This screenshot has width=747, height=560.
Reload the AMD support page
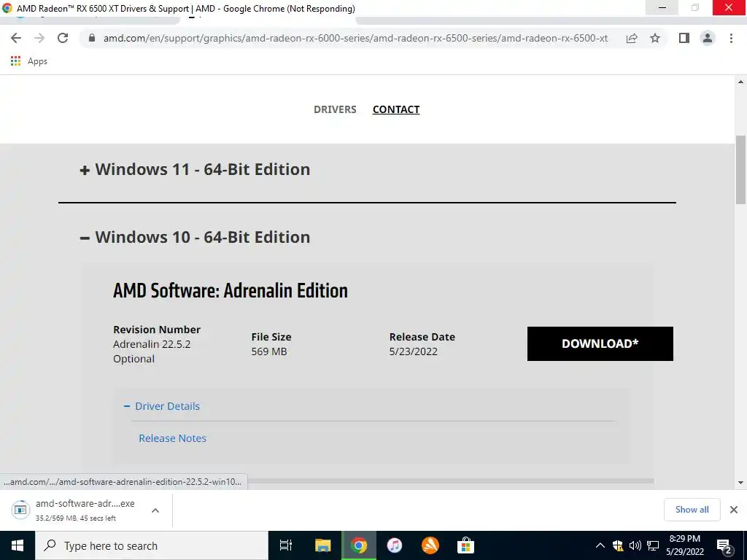[63, 38]
